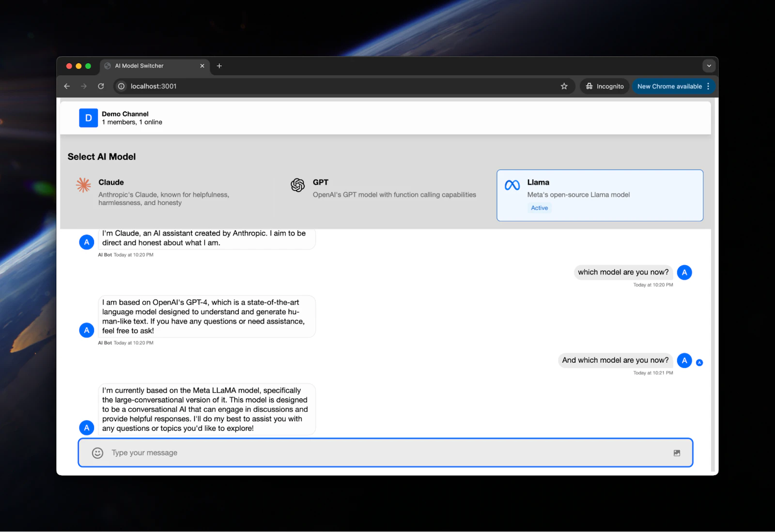Viewport: 775px width, 532px height.
Task: Click avatar beside the Claude message
Action: tap(87, 242)
